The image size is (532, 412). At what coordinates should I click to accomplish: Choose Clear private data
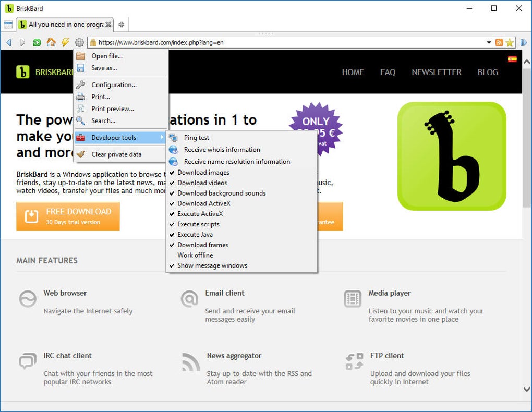pyautogui.click(x=121, y=154)
